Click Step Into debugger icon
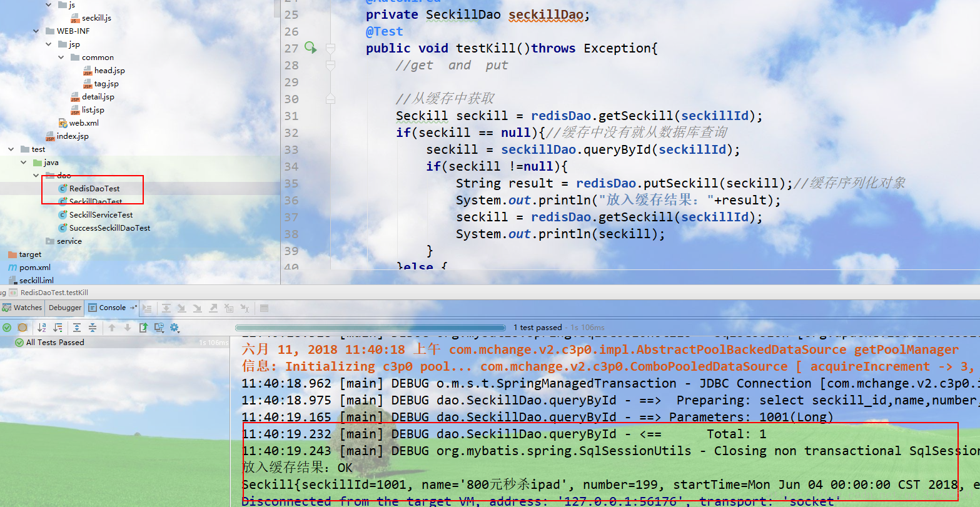Viewport: 980px width, 507px height. point(182,308)
